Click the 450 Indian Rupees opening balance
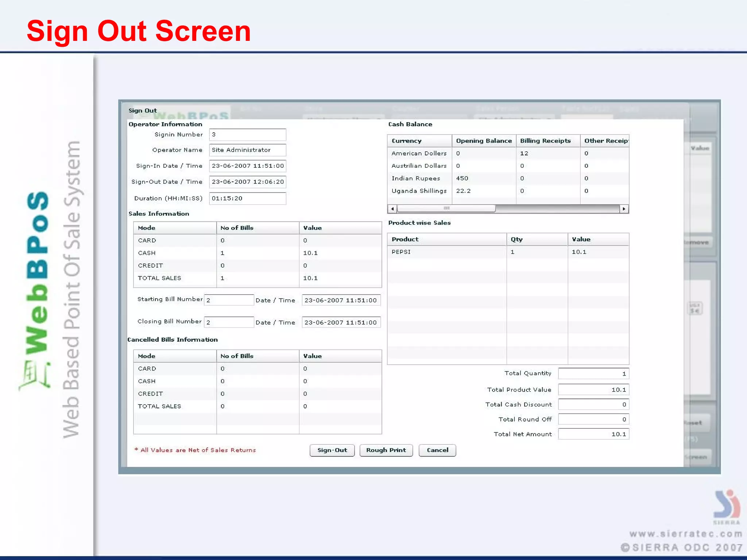747x560 pixels. (462, 178)
